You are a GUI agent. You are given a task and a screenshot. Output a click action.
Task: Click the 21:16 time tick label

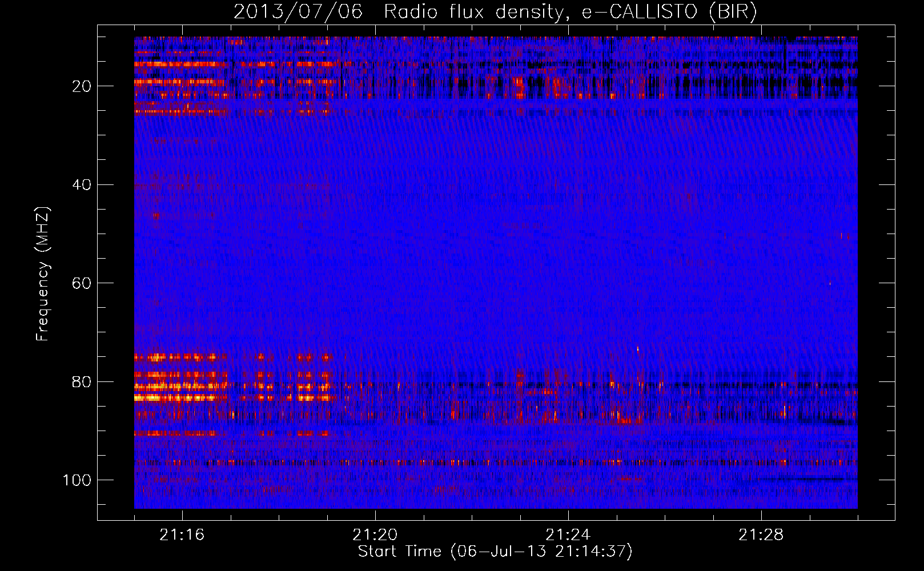(x=182, y=535)
